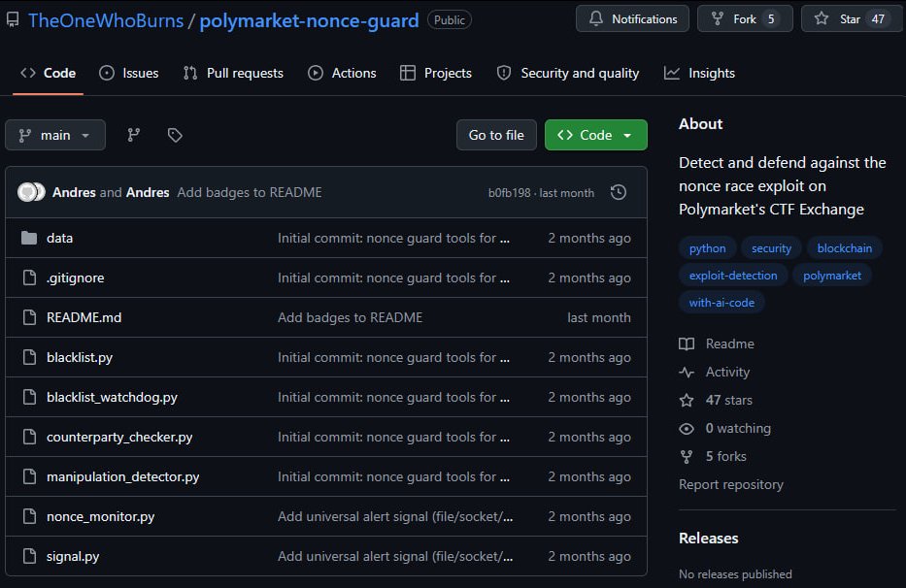View commit history clock icon
906x588 pixels.
619,192
